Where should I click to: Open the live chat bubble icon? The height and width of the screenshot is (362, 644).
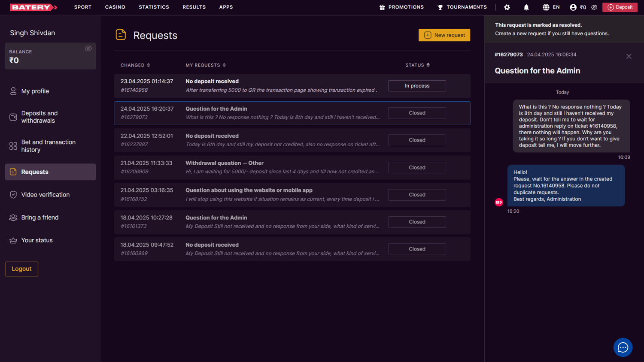click(623, 347)
